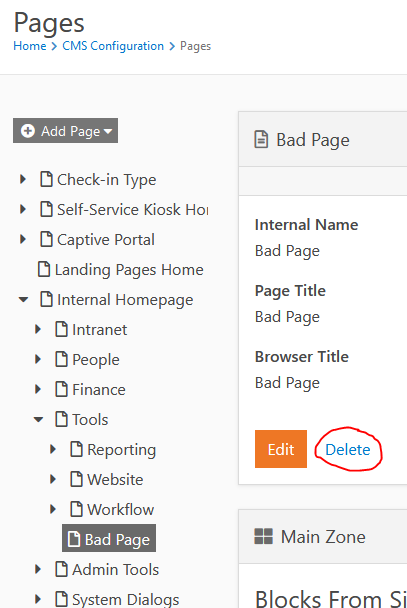The height and width of the screenshot is (608, 407).
Task: Click the Workflow page icon
Action: tap(76, 508)
